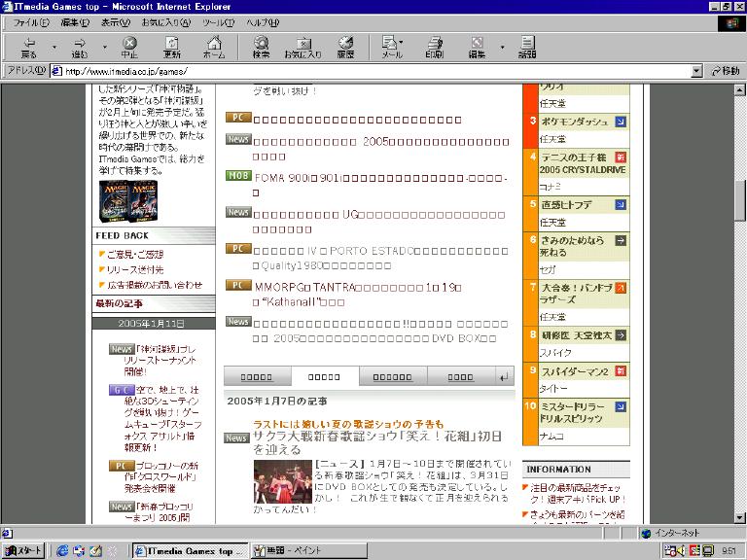Image resolution: width=747 pixels, height=560 pixels.
Task: Open the 表示(V) menu
Action: [x=116, y=22]
